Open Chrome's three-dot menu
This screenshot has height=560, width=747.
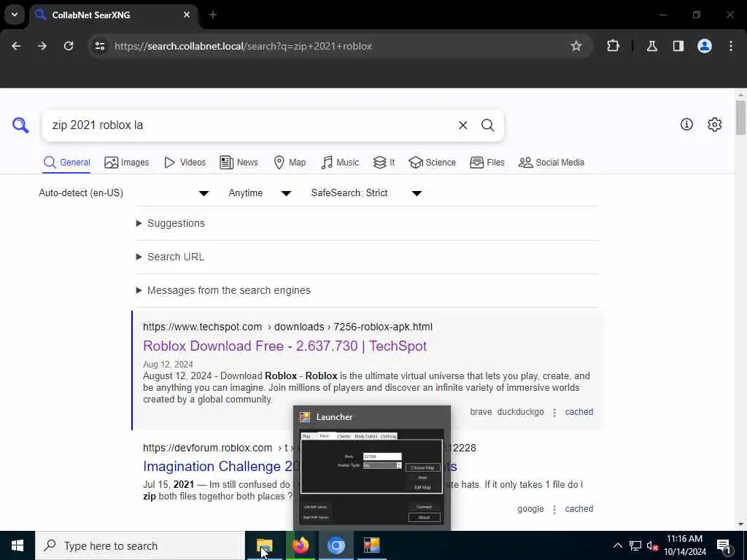[731, 46]
